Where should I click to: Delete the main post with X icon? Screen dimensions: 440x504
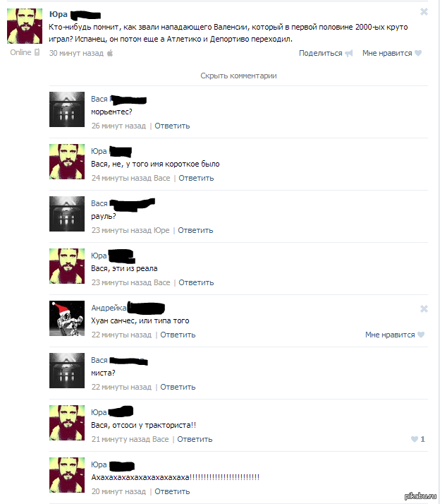coord(424,12)
